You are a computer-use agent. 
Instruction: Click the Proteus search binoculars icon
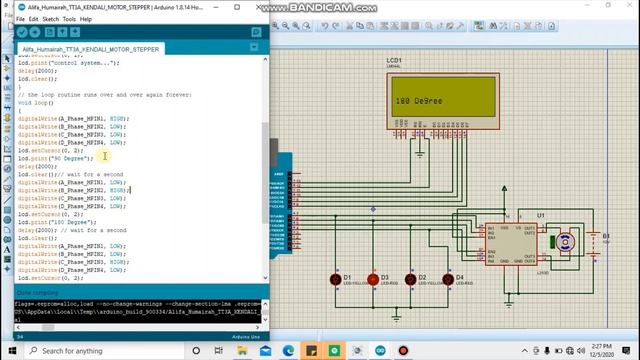(493, 26)
